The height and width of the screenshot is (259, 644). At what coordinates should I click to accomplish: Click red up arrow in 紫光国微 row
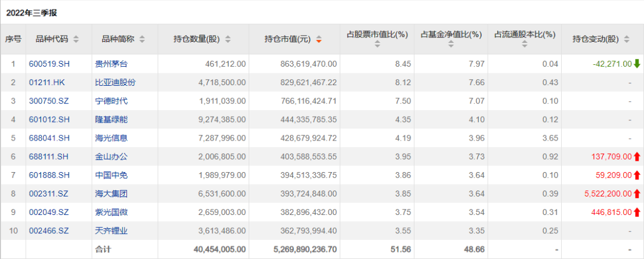pyautogui.click(x=637, y=212)
